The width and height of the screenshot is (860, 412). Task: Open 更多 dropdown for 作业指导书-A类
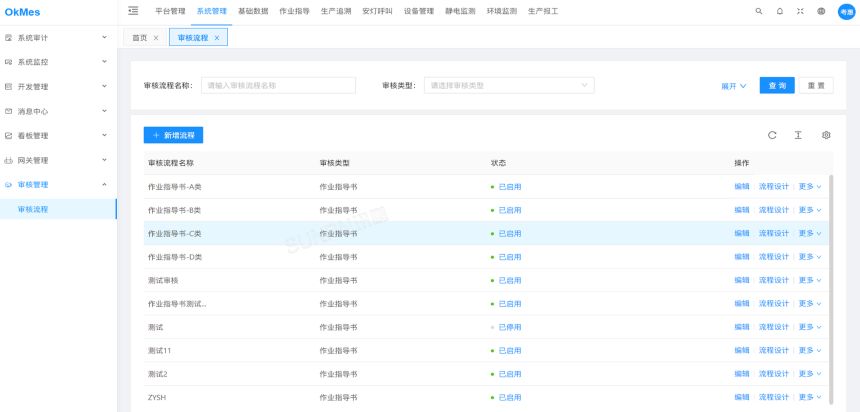pos(810,187)
